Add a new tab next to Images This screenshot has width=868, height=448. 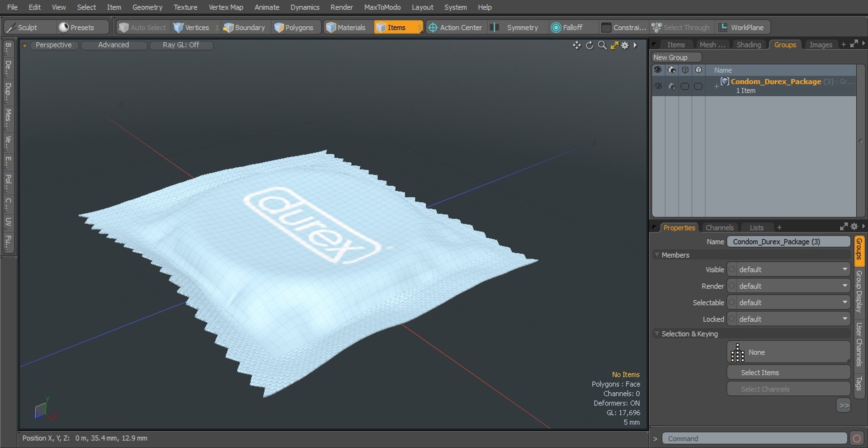[843, 44]
